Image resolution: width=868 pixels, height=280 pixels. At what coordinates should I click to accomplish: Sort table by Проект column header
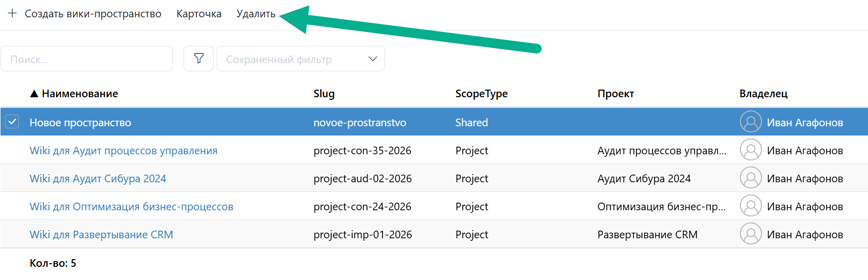pos(616,94)
